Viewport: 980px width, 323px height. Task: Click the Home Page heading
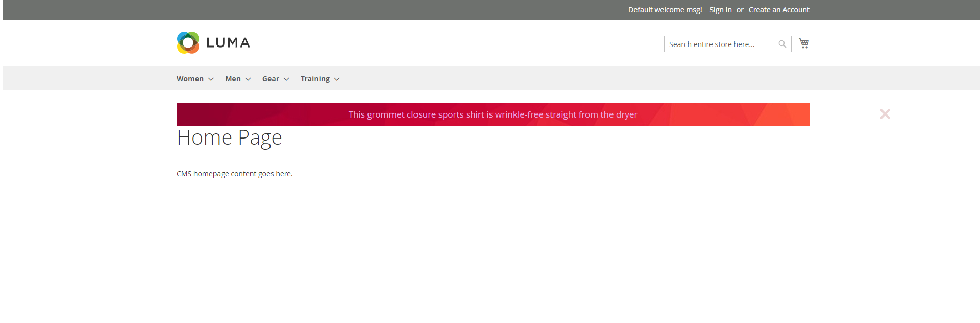click(229, 137)
